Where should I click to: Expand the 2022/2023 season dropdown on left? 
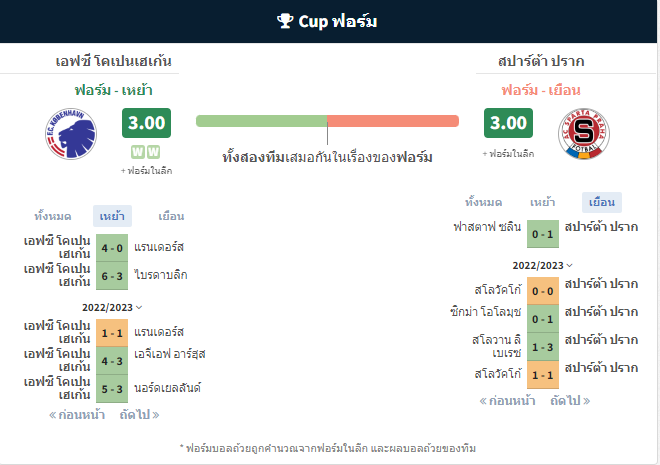112,308
